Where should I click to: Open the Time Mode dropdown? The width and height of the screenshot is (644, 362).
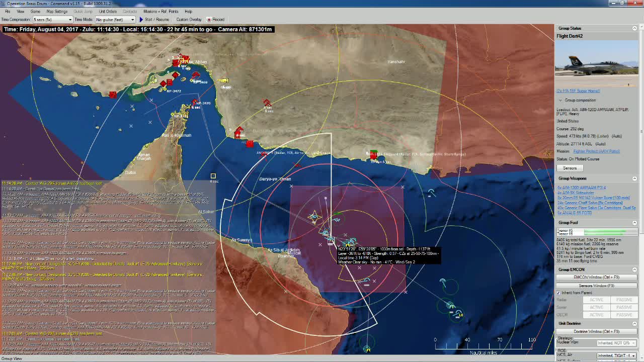click(x=115, y=20)
